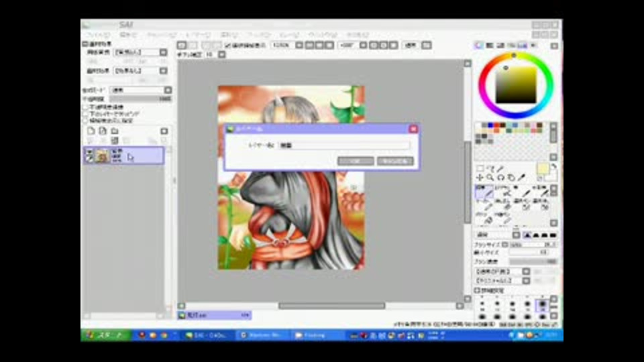Show the RGB slider panel
This screenshot has height=362, width=644.
(x=490, y=45)
